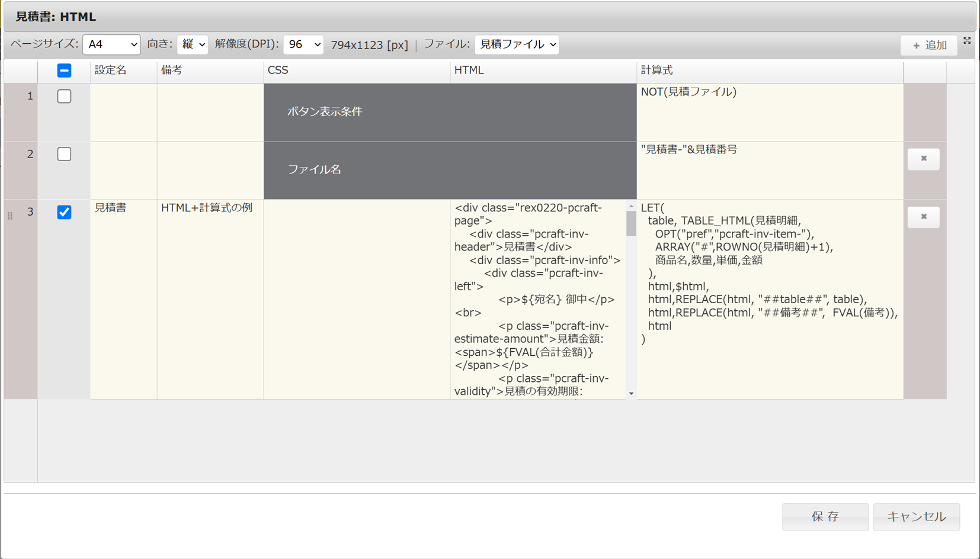Viewport: 980px width, 559px height.
Task: Click the HTML cell scrollbar thumb
Action: coord(632,224)
